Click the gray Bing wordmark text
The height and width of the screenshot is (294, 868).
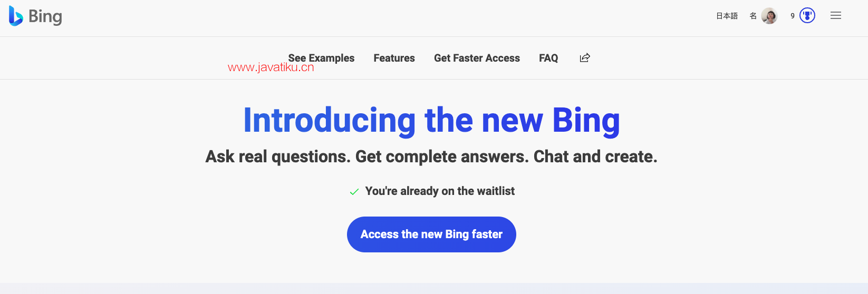[45, 17]
